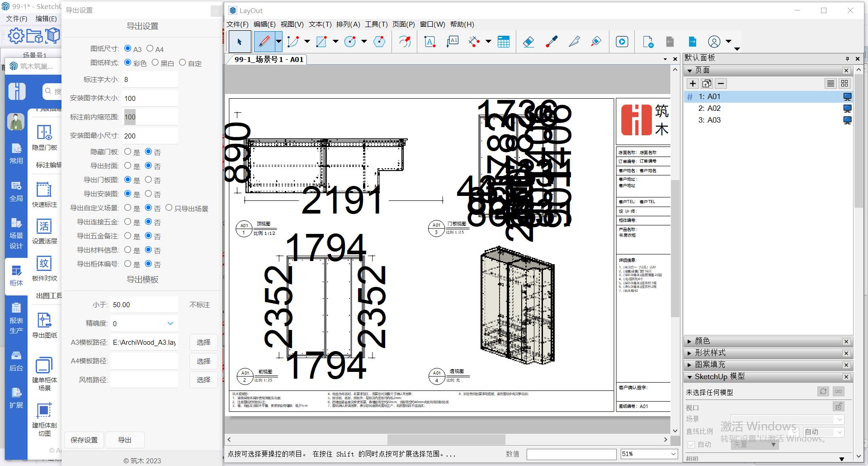Select the arrow Select tool in LayOut
The image size is (868, 466).
240,42
